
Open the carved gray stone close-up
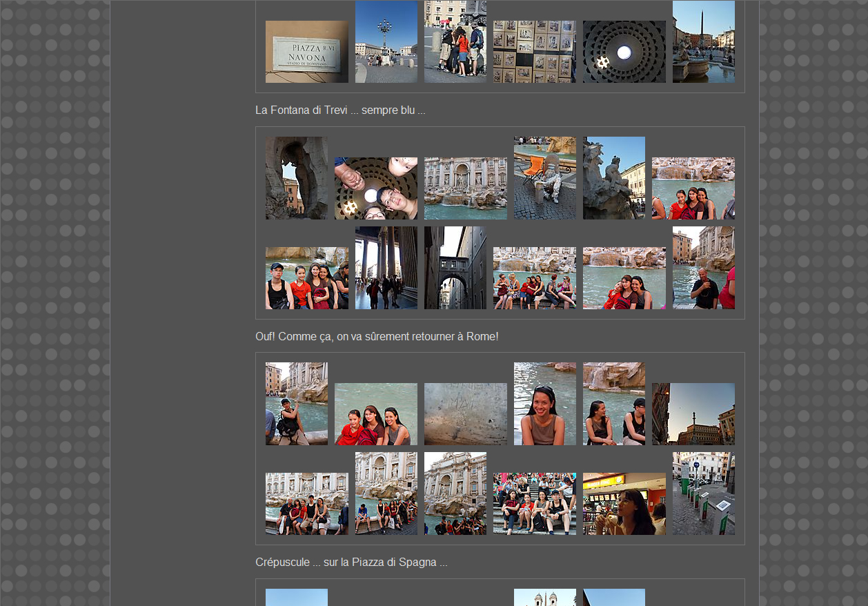[465, 414]
